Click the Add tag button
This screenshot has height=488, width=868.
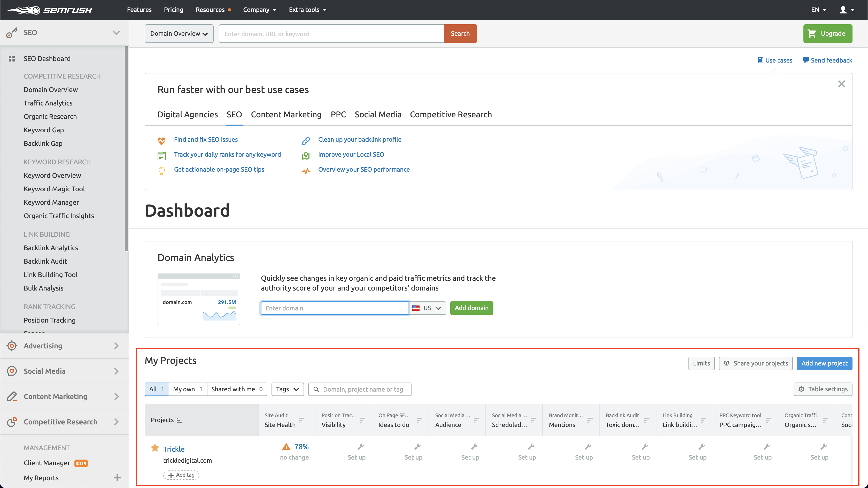pos(181,475)
